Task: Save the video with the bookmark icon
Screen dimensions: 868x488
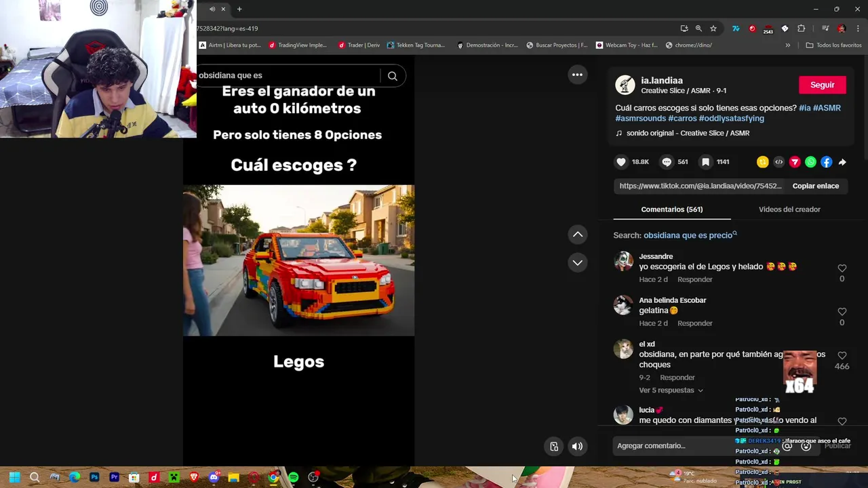Action: [706, 162]
